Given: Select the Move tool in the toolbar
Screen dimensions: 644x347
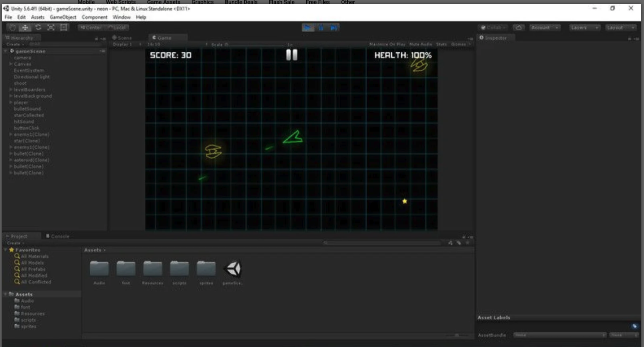Looking at the screenshot, I should point(25,27).
